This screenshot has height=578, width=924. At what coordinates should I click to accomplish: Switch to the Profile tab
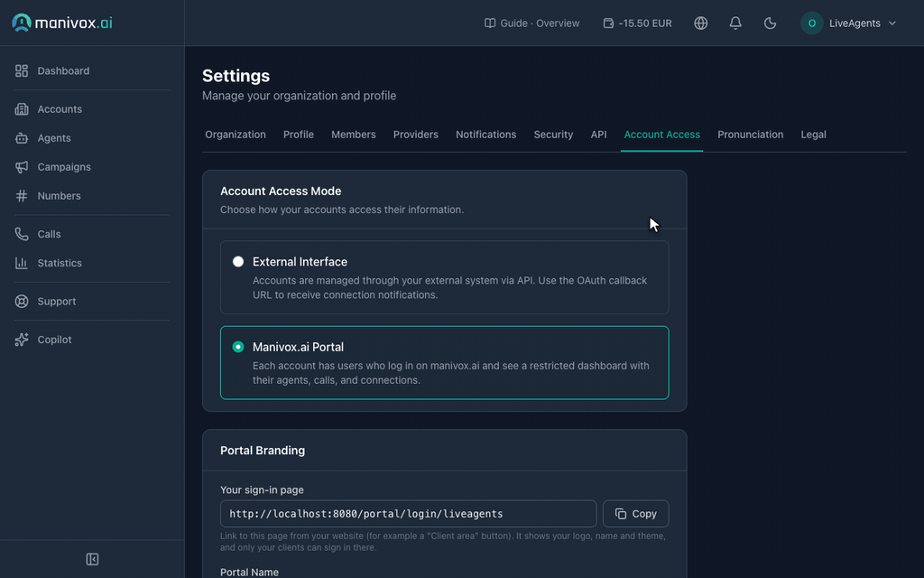(298, 135)
